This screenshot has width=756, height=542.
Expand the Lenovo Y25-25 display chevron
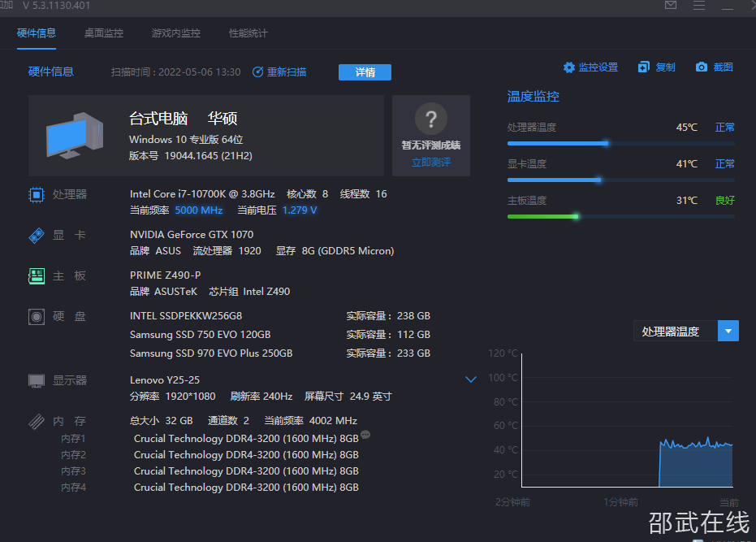click(470, 379)
